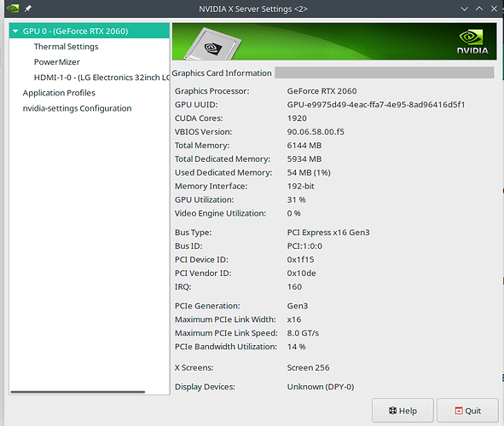Image resolution: width=504 pixels, height=426 pixels.
Task: Click IRQ value 160
Action: [294, 286]
